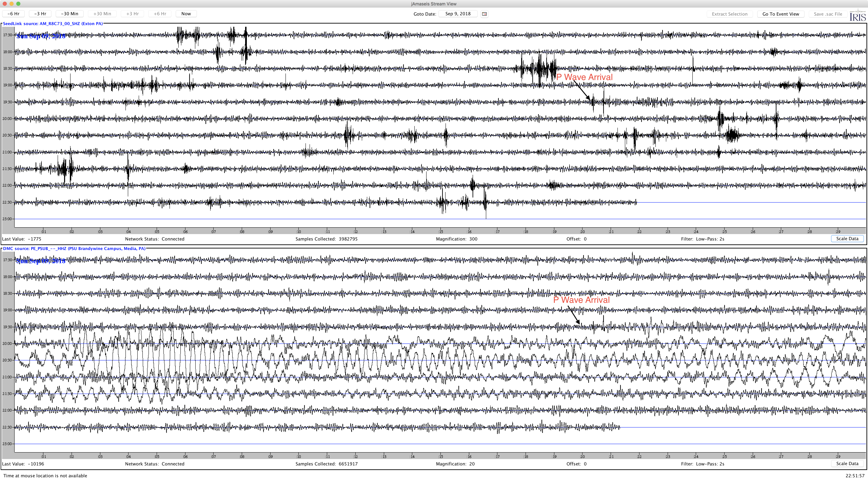
Task: Click the -6 Hr navigation button
Action: coord(13,14)
